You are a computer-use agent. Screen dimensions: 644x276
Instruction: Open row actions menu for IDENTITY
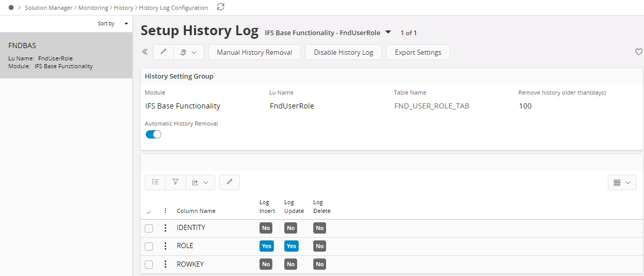(165, 228)
